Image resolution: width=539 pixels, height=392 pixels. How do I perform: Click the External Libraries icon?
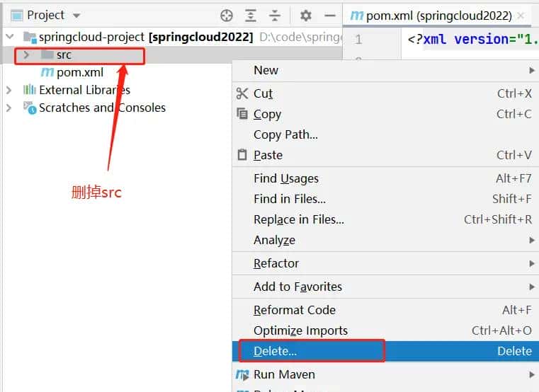(x=29, y=90)
